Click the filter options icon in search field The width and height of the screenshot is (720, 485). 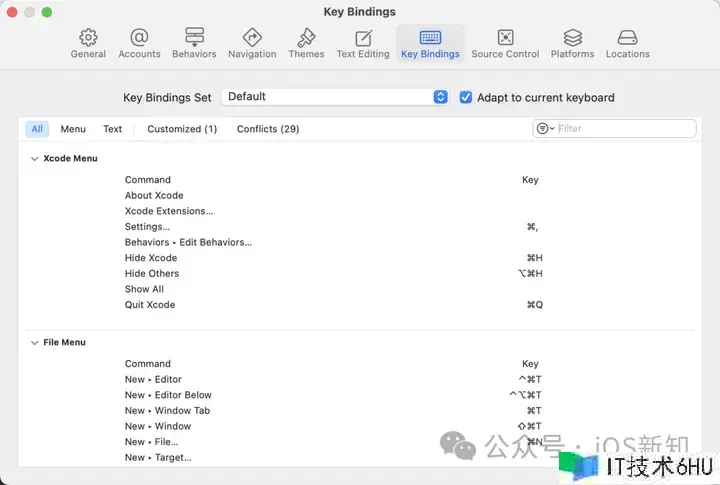pyautogui.click(x=545, y=129)
